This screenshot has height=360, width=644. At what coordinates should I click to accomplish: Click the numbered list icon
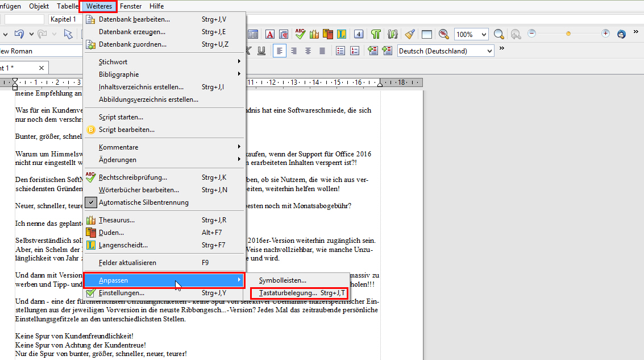(x=355, y=51)
